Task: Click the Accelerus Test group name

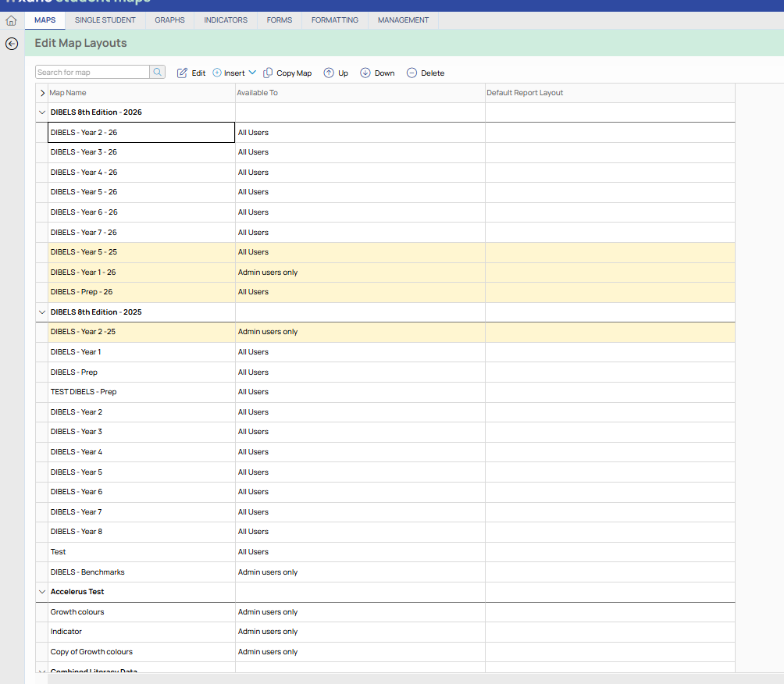Action: click(x=77, y=592)
